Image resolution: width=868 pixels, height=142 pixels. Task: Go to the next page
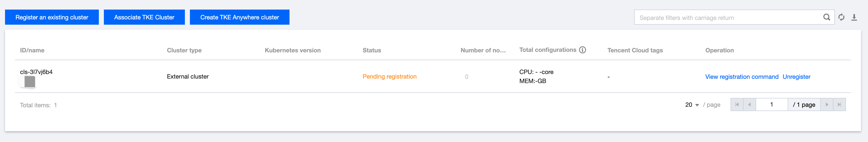pyautogui.click(x=827, y=105)
